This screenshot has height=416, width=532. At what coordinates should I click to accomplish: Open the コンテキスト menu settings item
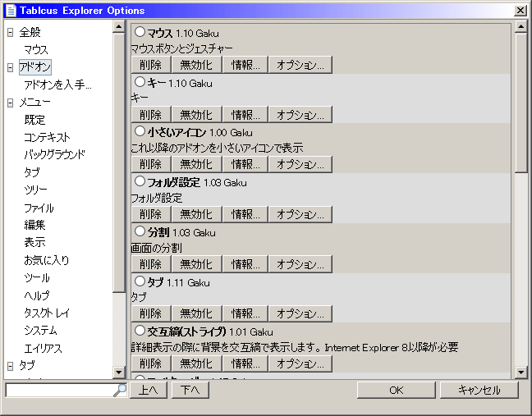(47, 138)
